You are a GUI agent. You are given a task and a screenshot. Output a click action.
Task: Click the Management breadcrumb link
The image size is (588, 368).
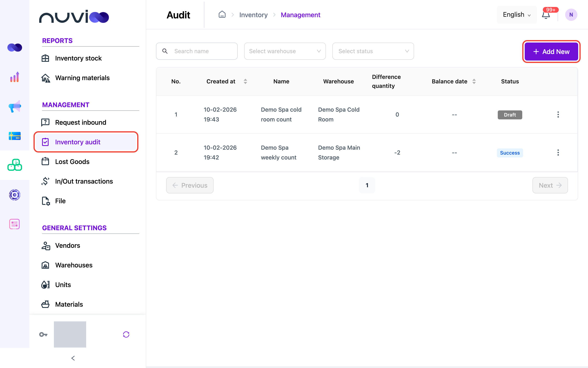coord(301,15)
